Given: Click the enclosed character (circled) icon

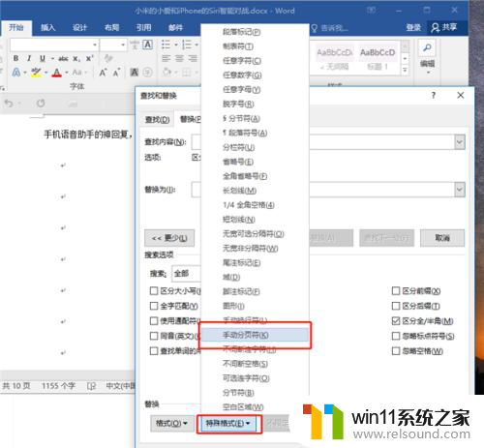Looking at the screenshot, I should (x=147, y=73).
